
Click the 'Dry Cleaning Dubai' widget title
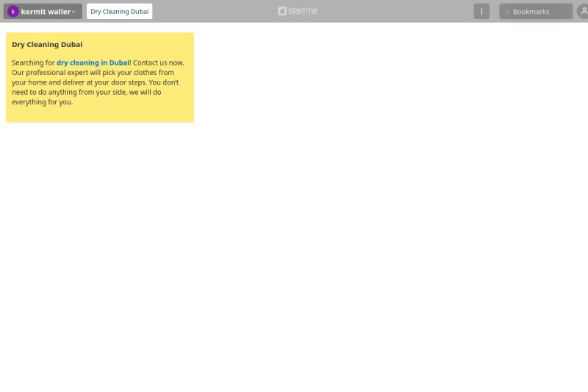(47, 45)
